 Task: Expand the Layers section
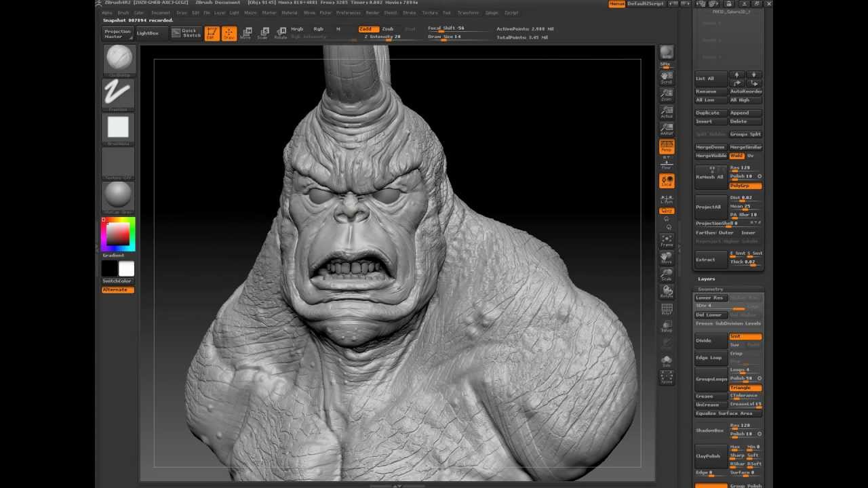(x=707, y=279)
